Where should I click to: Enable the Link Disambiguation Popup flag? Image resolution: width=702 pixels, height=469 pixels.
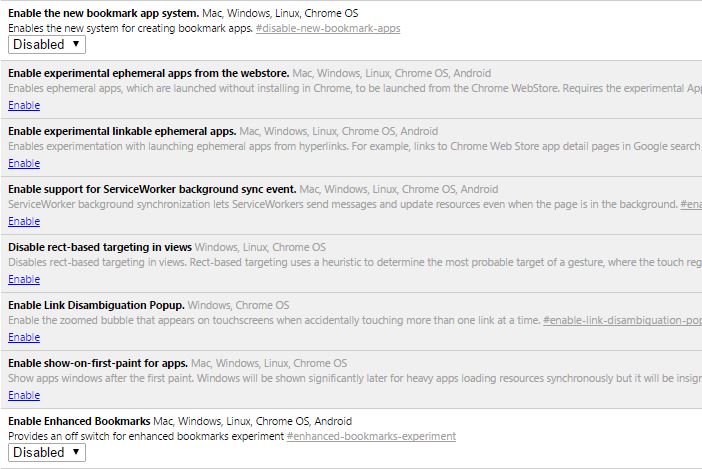pyautogui.click(x=24, y=337)
